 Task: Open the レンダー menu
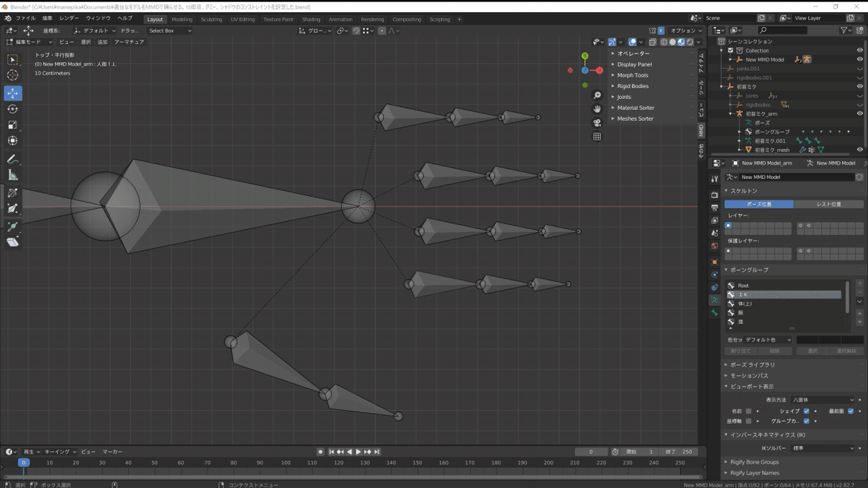(x=69, y=18)
